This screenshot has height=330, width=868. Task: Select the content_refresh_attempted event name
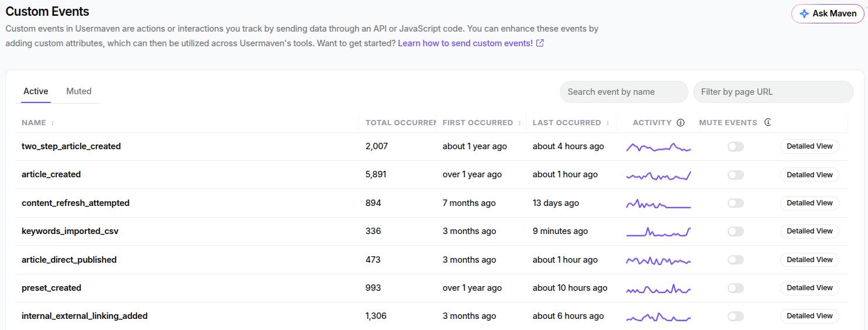pos(75,203)
